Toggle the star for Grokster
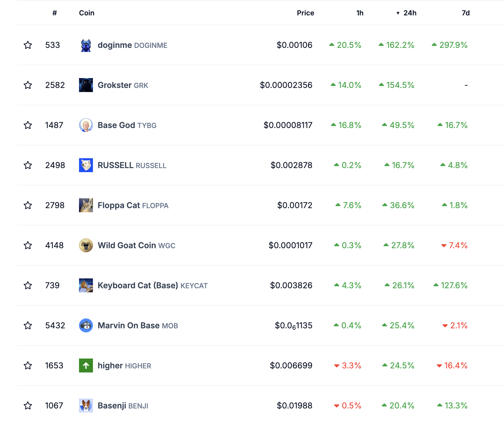 pos(28,85)
